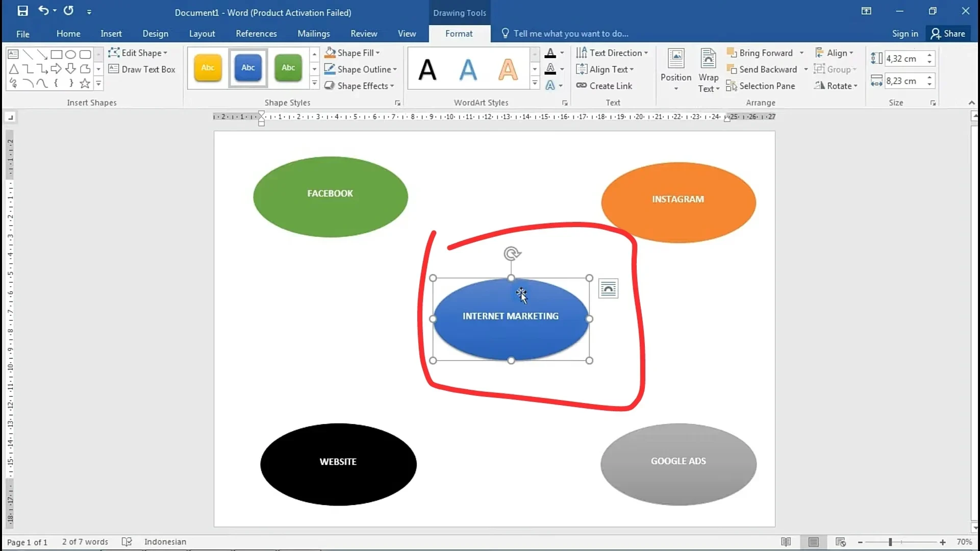Select the Text Box shape in the gallery
980x551 pixels.
pyautogui.click(x=13, y=54)
